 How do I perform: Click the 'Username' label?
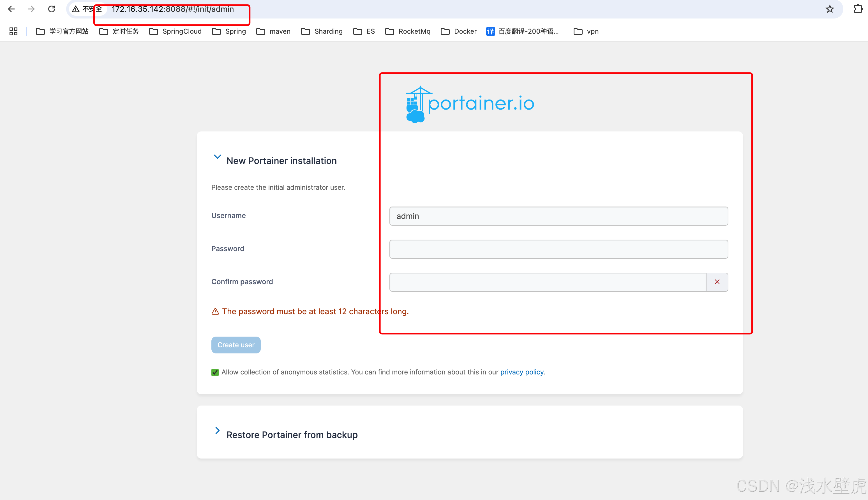point(228,215)
